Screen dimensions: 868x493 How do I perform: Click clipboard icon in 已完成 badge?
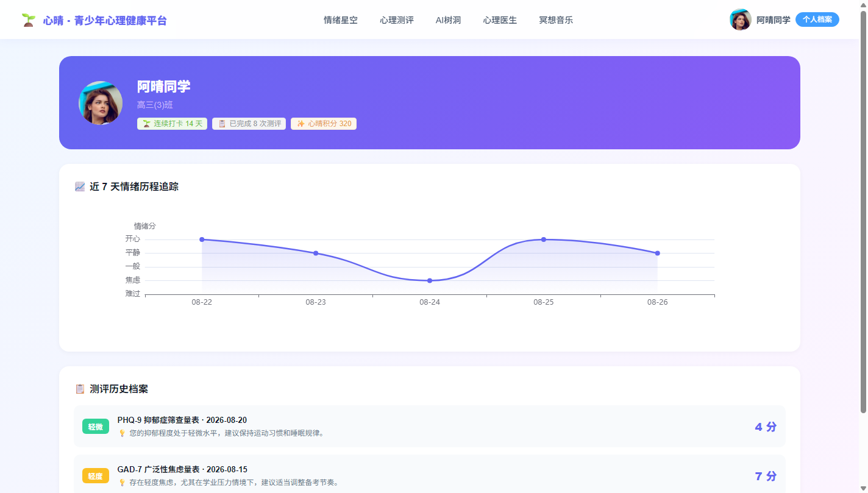coord(222,124)
